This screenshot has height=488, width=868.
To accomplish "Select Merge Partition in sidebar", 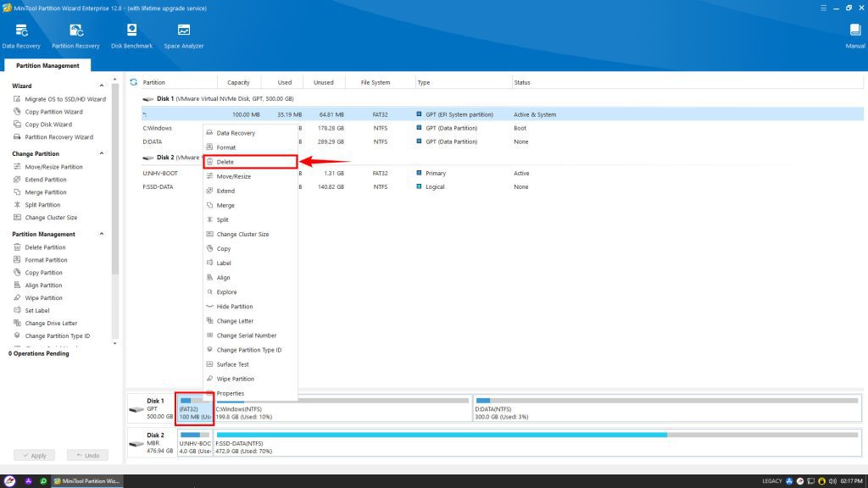I will [40, 192].
